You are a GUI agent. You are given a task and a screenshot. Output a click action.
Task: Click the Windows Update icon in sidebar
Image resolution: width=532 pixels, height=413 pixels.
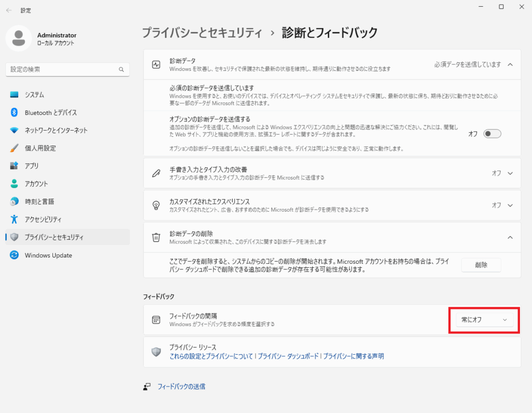click(x=15, y=255)
